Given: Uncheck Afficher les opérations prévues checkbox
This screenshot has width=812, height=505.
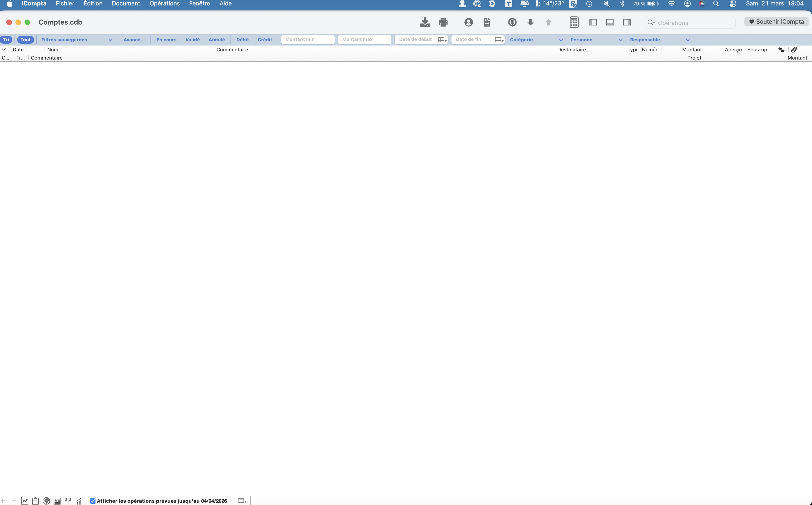Looking at the screenshot, I should point(93,501).
